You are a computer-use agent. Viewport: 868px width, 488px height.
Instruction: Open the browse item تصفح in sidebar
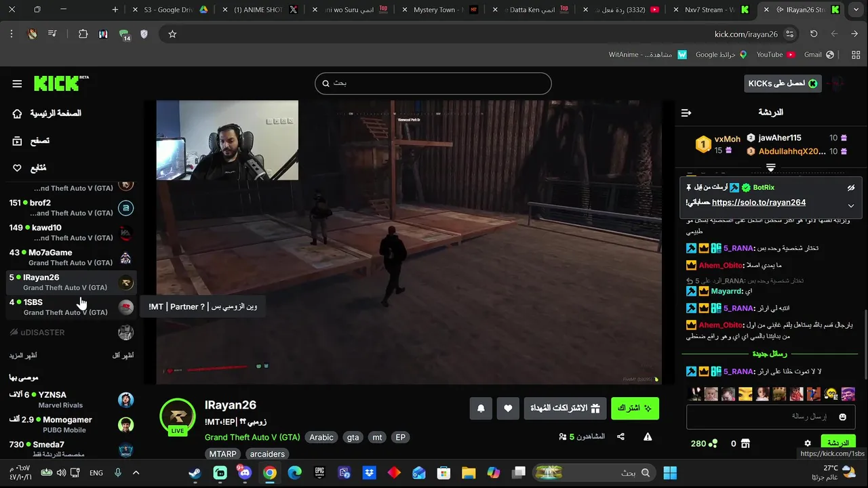pyautogui.click(x=31, y=140)
